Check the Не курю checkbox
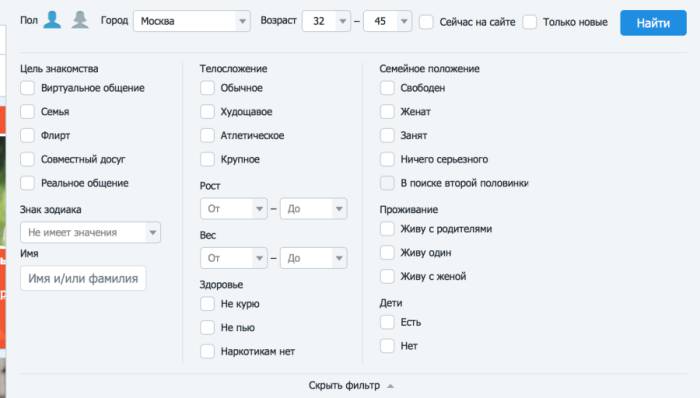The width and height of the screenshot is (700, 398). tap(207, 304)
